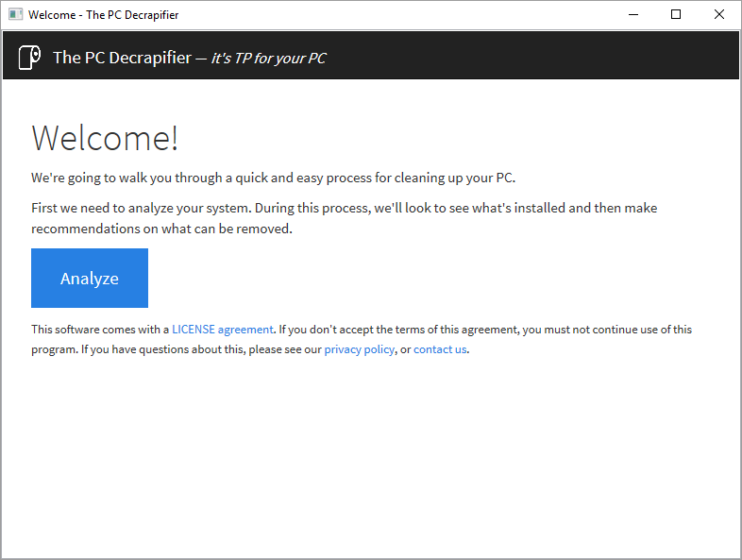Click the Welcome! heading
This screenshot has height=560, width=742.
[x=105, y=138]
